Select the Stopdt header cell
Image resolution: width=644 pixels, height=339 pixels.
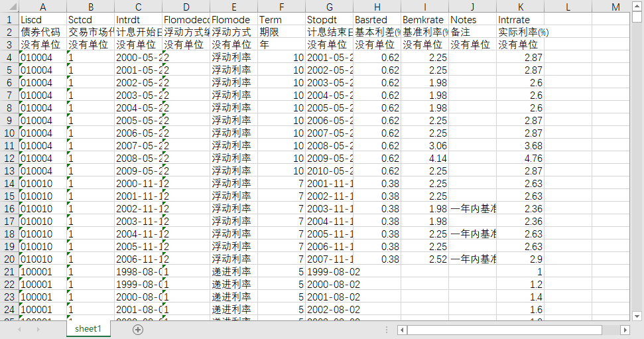(330, 20)
